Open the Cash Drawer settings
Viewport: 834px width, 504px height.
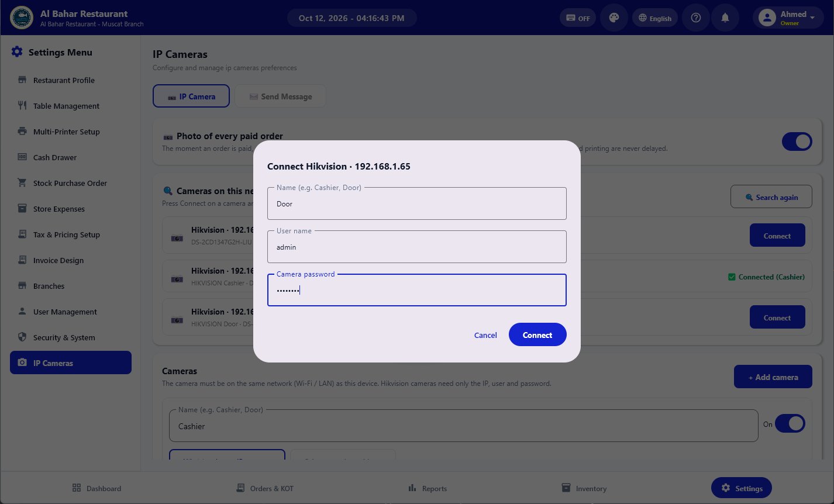point(71,157)
